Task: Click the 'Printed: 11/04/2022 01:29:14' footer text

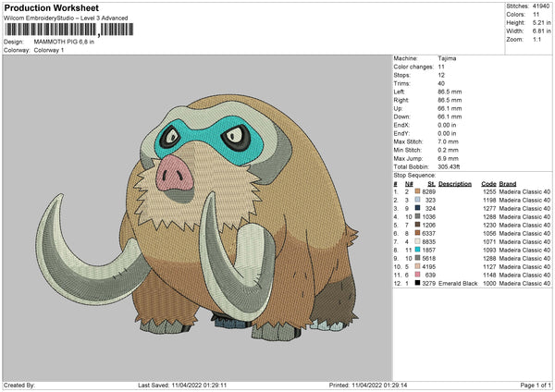Action: (368, 385)
